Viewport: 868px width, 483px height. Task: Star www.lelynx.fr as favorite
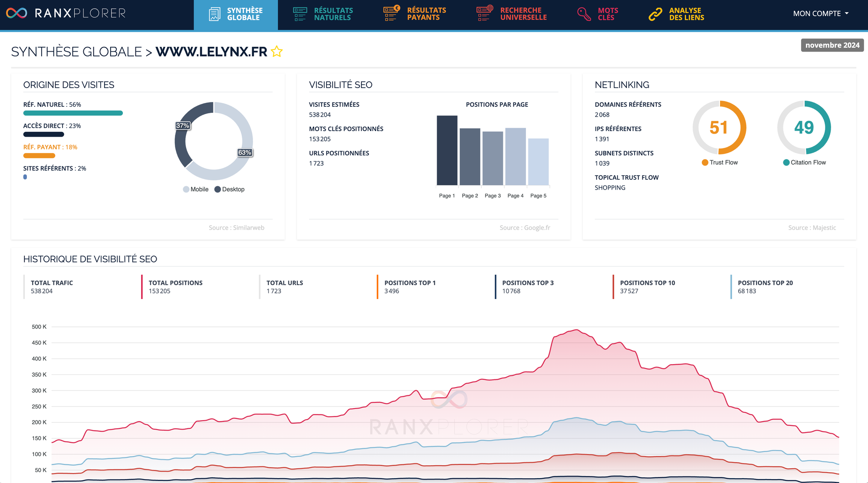276,52
